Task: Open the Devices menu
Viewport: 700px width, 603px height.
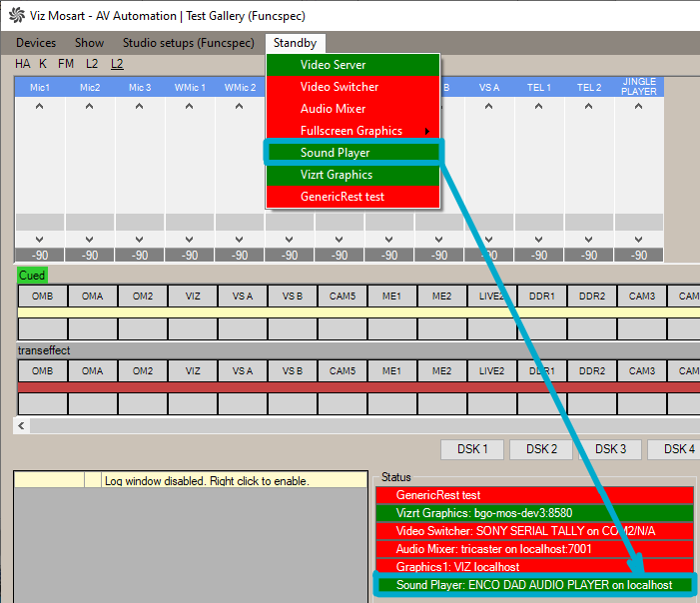Action: click(x=36, y=43)
